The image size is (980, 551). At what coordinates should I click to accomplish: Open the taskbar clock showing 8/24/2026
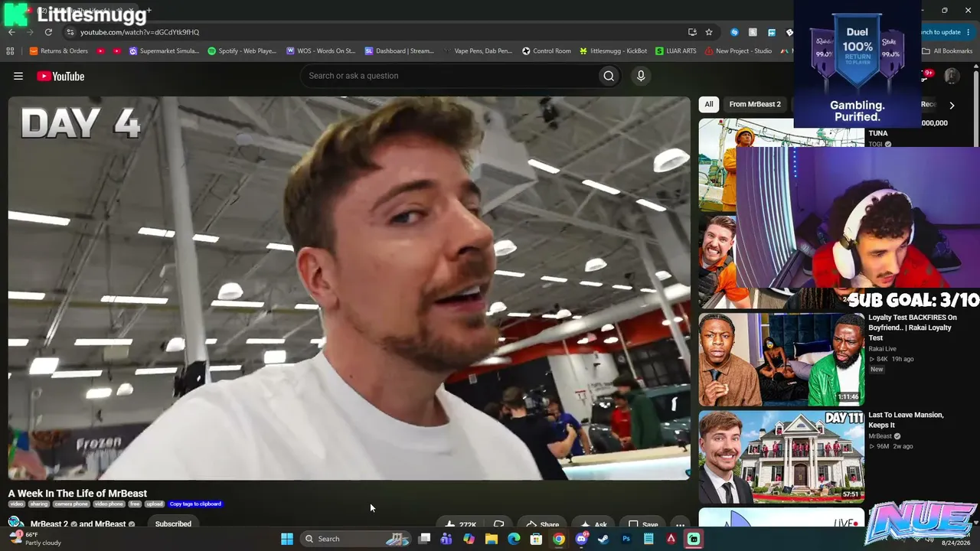[957, 543]
